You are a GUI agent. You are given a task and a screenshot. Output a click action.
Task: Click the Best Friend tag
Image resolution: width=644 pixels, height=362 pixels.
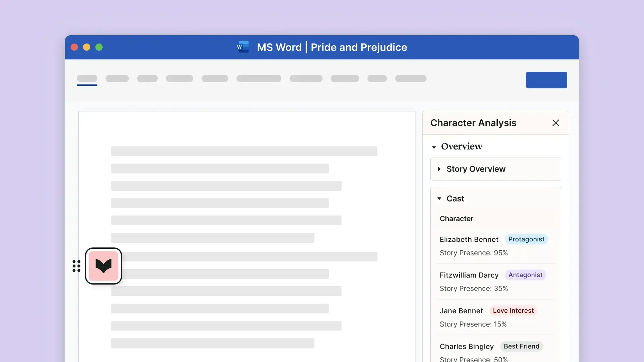pyautogui.click(x=522, y=346)
